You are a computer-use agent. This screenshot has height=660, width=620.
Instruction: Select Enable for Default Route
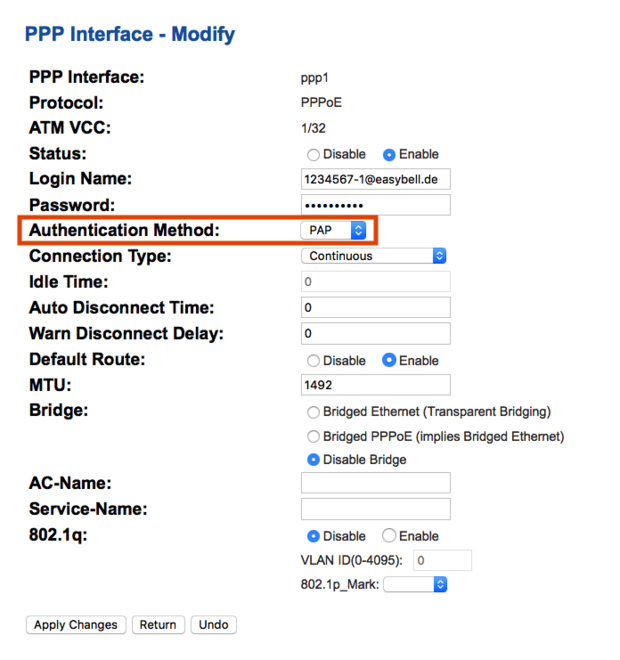point(390,361)
